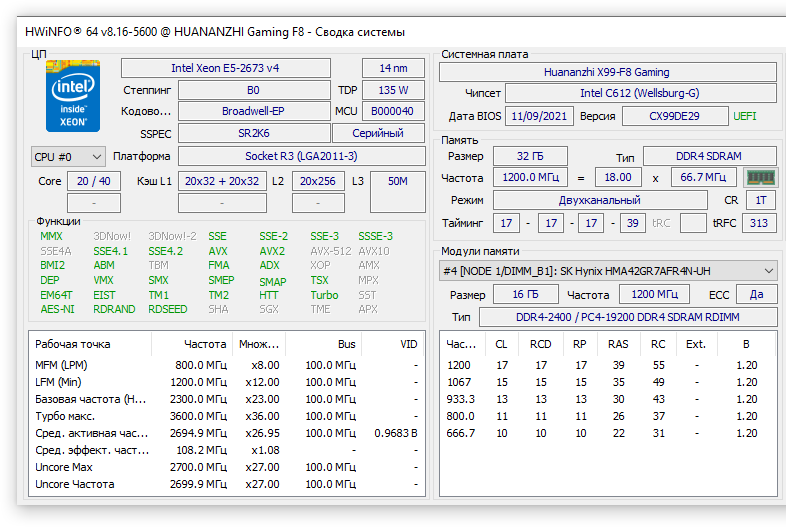The width and height of the screenshot is (786, 527).
Task: Click the timing value 39
Action: pyautogui.click(x=633, y=223)
